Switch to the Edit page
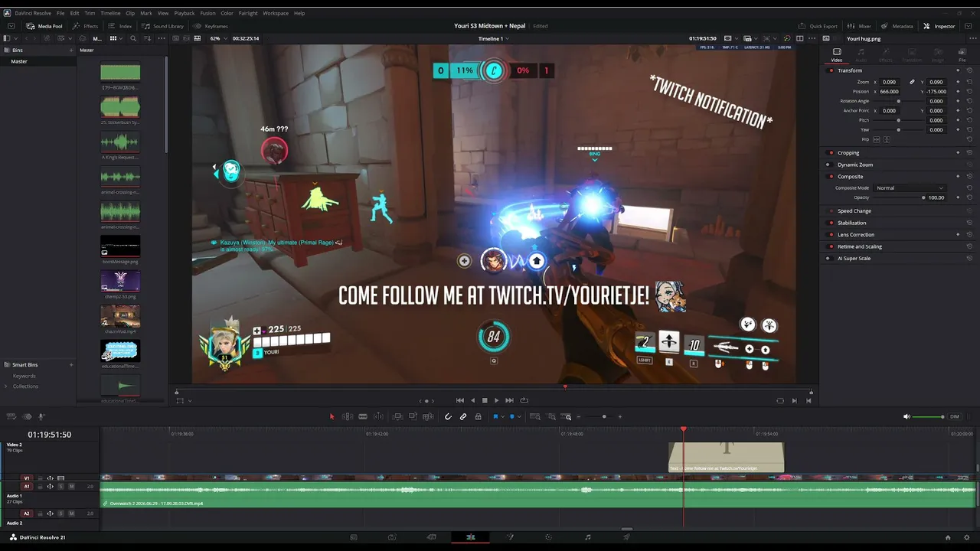This screenshot has height=551, width=980. (470, 537)
